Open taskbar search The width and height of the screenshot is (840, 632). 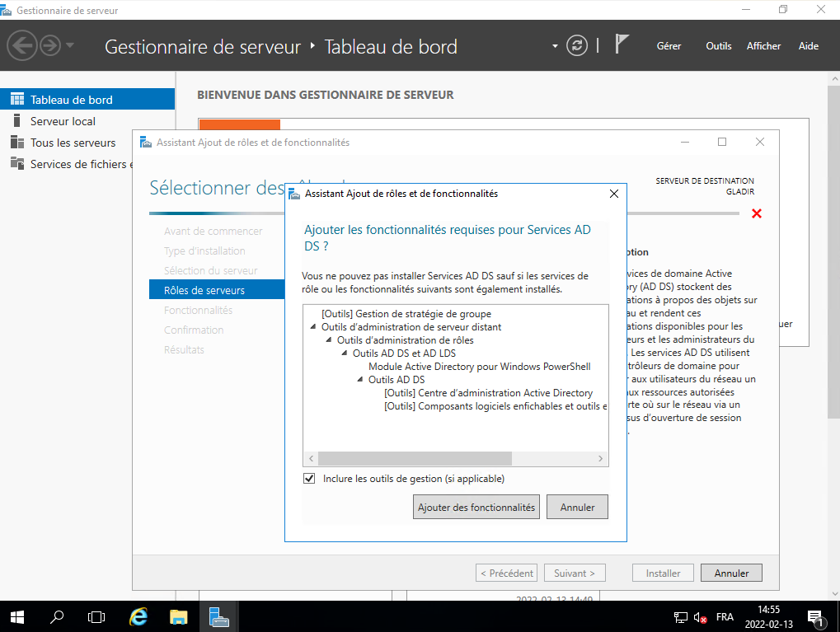(x=57, y=617)
